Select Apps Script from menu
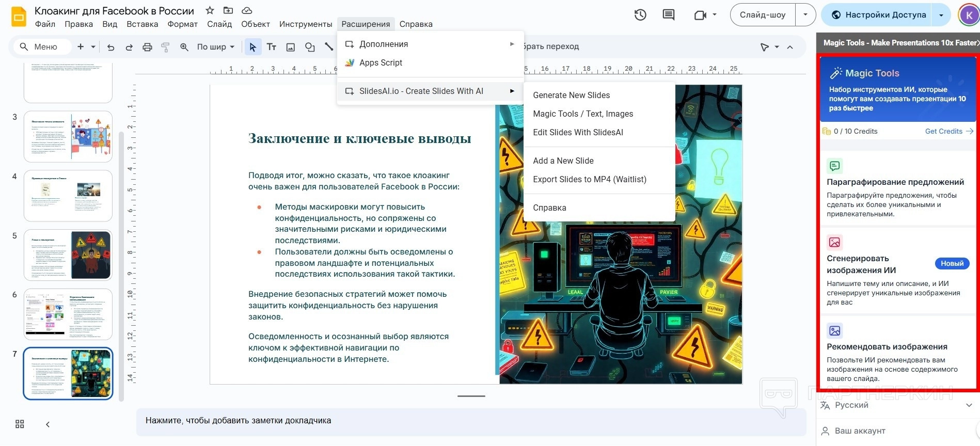 coord(381,62)
